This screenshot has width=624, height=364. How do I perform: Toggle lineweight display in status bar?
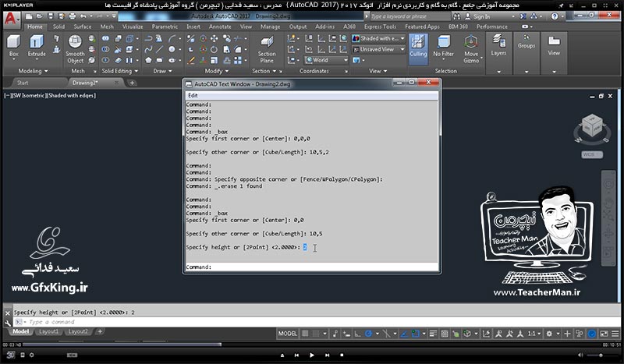(x=433, y=334)
